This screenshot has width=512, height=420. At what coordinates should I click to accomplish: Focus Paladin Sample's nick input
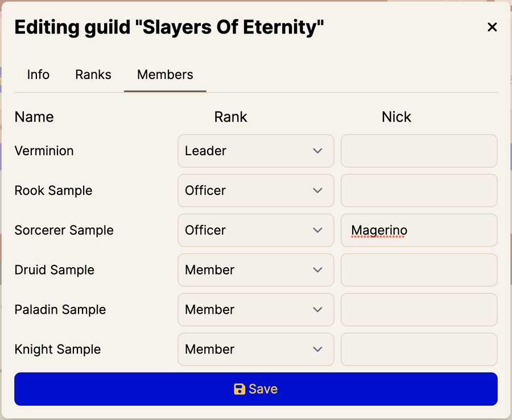point(419,310)
